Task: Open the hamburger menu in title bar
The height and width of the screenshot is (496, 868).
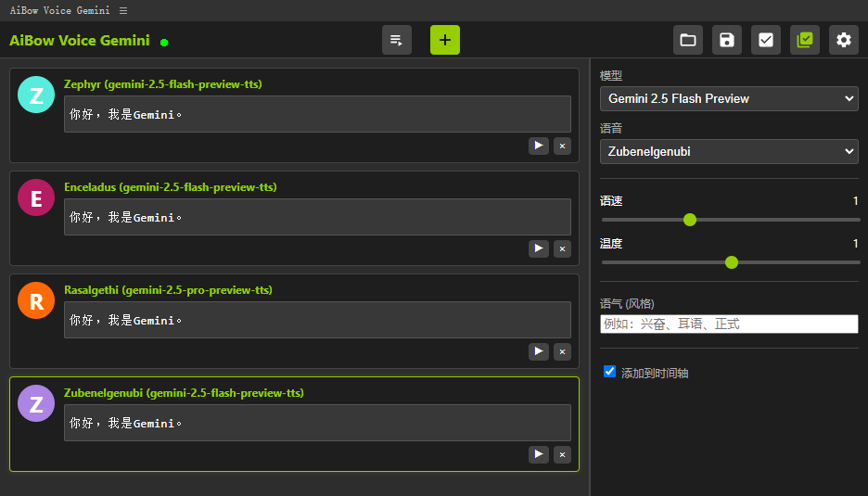Action: point(123,10)
